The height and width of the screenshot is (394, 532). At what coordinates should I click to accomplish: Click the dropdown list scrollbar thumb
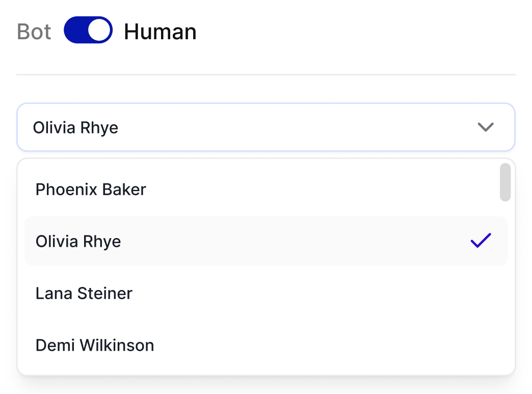pos(505,182)
